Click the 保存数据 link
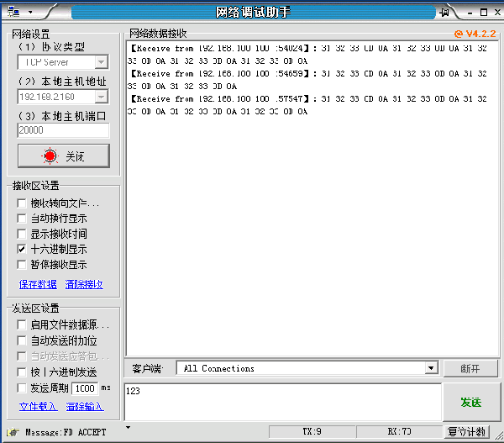504x443 pixels. (x=38, y=285)
